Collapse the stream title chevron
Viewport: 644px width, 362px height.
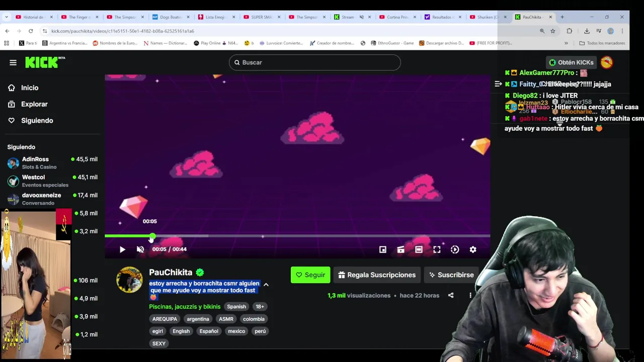point(266,285)
